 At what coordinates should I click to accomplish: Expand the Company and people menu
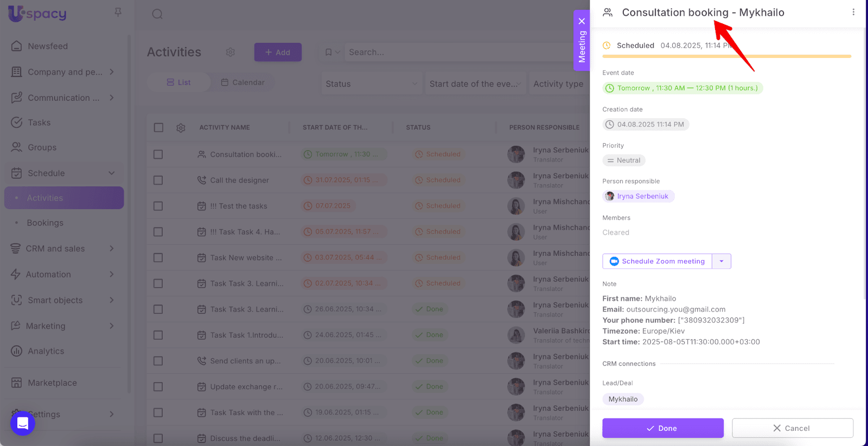coord(112,72)
